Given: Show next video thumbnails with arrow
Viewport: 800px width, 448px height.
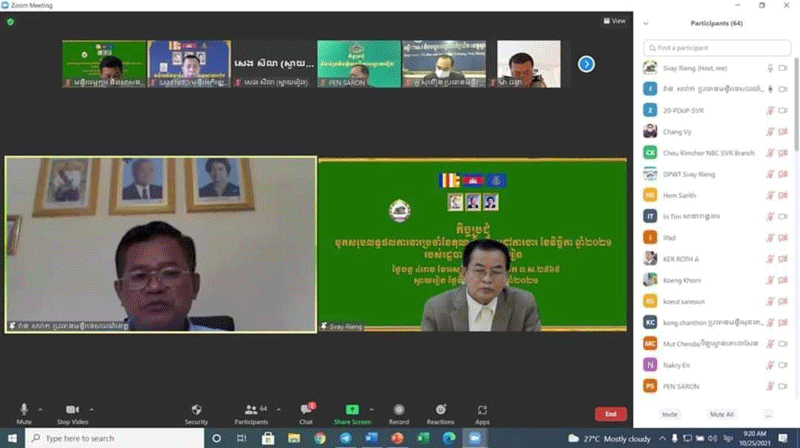Looking at the screenshot, I should 587,64.
